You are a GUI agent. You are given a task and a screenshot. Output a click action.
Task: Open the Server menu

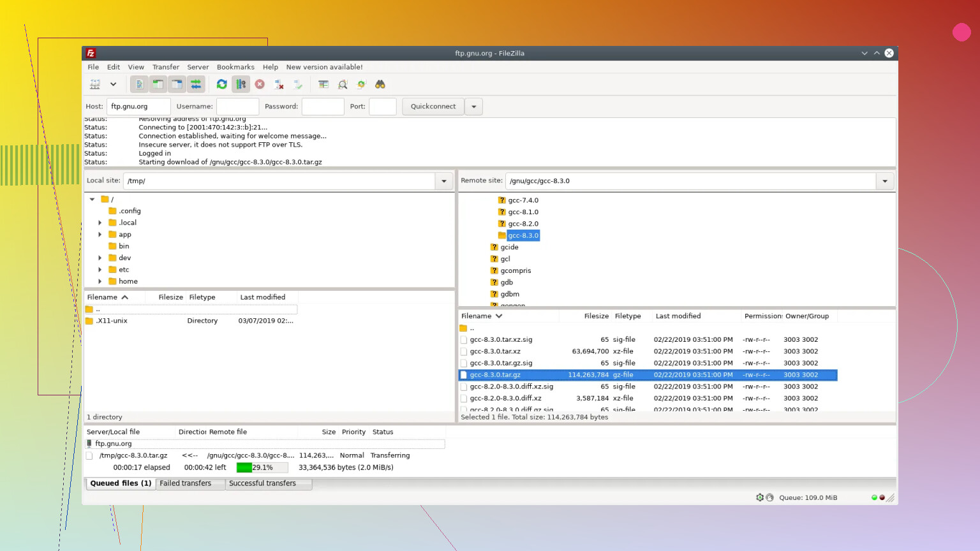(x=198, y=67)
